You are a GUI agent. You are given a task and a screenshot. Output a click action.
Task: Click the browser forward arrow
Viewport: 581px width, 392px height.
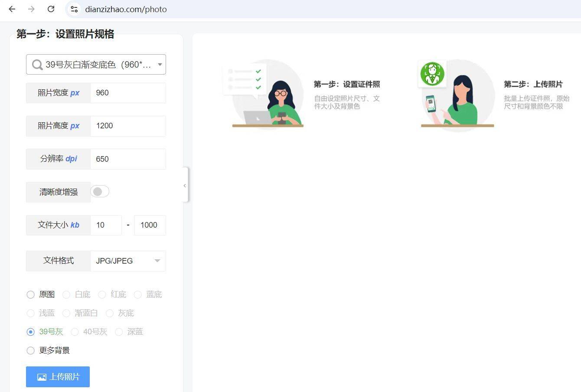pos(31,9)
